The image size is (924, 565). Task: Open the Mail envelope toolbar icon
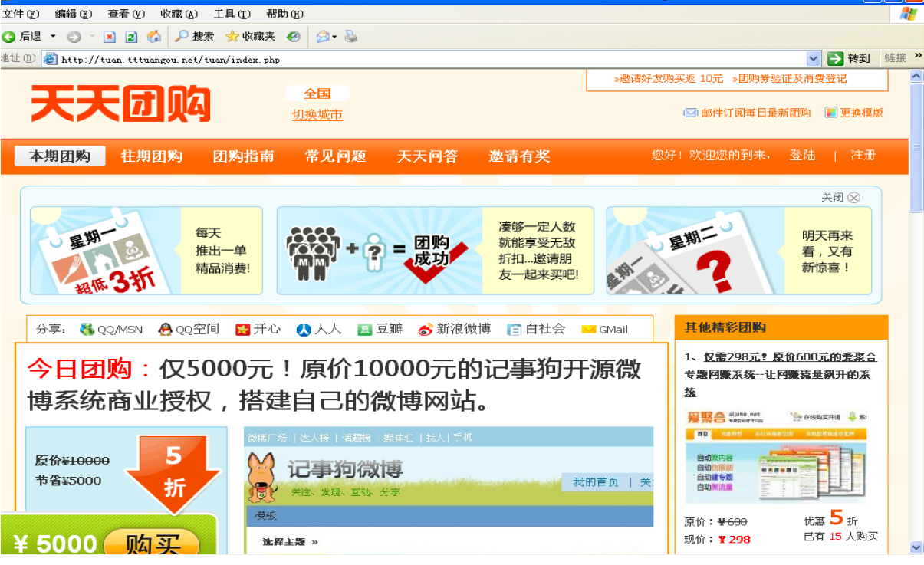pos(323,36)
